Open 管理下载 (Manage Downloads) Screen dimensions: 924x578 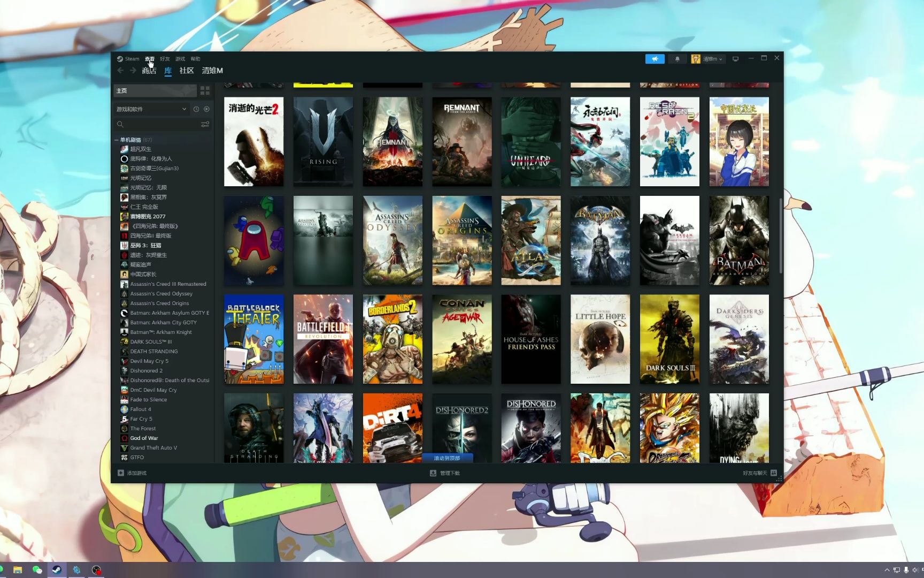point(445,473)
